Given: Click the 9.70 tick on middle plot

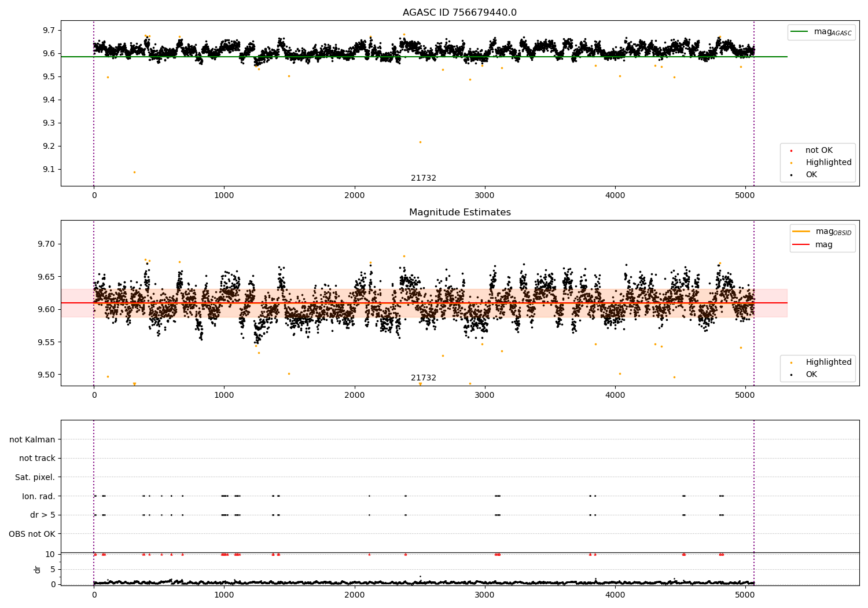Looking at the screenshot, I should pos(45,244).
